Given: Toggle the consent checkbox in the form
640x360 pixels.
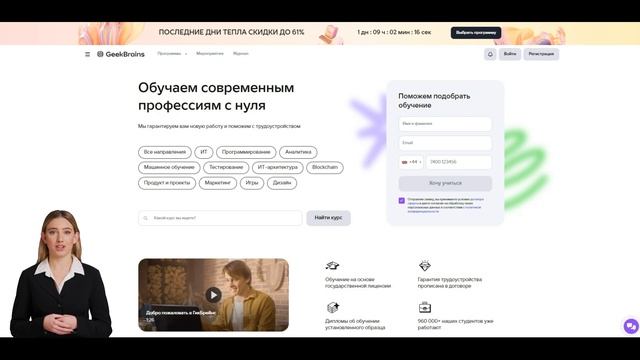Looking at the screenshot, I should click(x=402, y=200).
